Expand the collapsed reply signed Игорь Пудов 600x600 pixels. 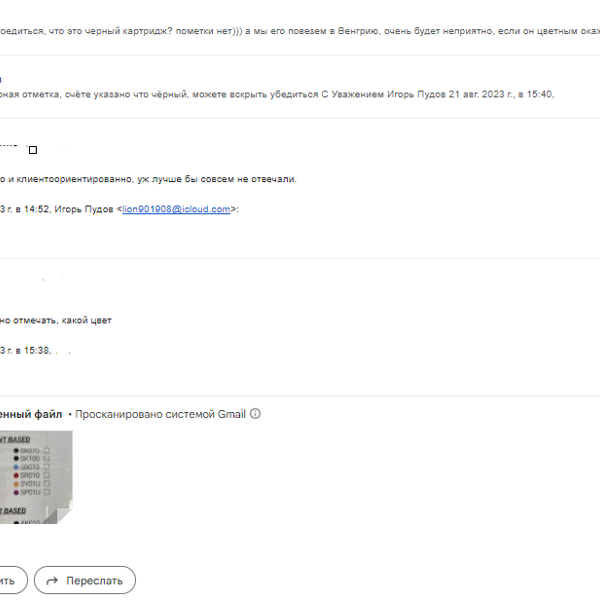click(277, 94)
